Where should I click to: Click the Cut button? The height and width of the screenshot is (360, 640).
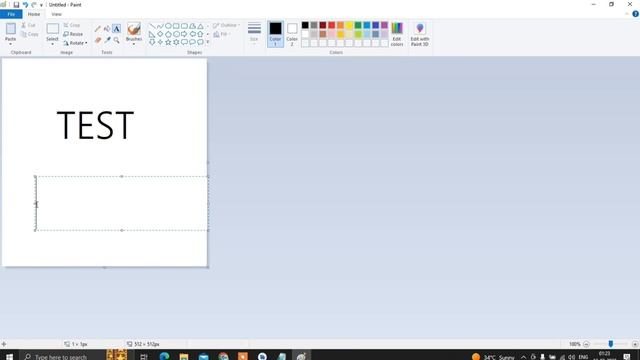tap(29, 25)
